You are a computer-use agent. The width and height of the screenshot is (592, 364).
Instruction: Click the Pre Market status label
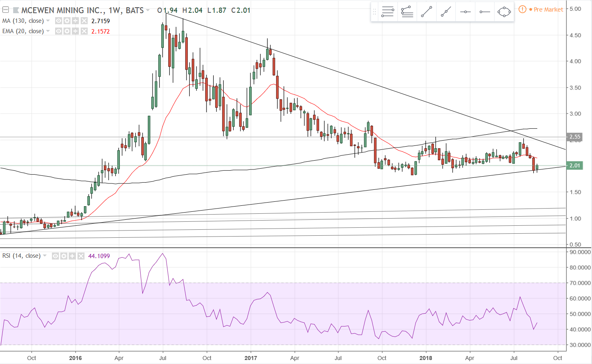pos(548,9)
